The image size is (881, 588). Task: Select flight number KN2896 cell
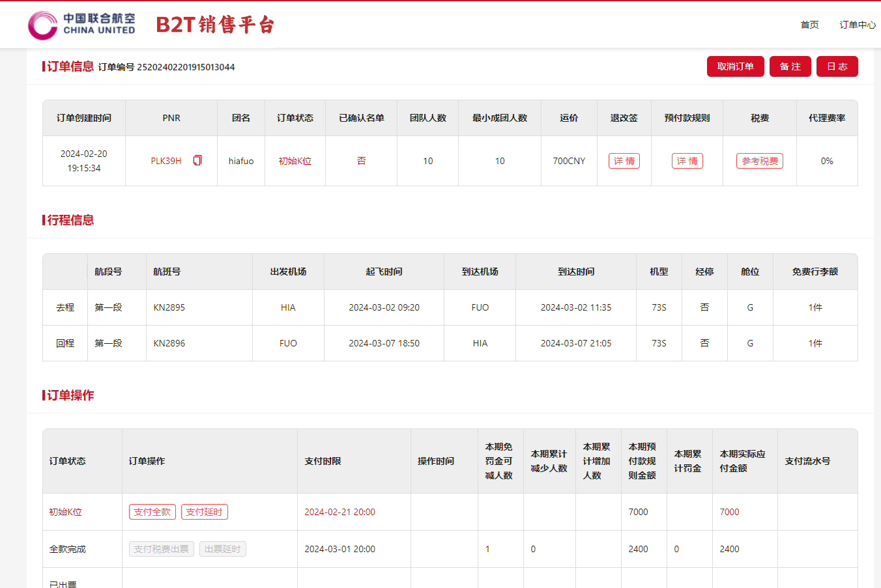[169, 343]
